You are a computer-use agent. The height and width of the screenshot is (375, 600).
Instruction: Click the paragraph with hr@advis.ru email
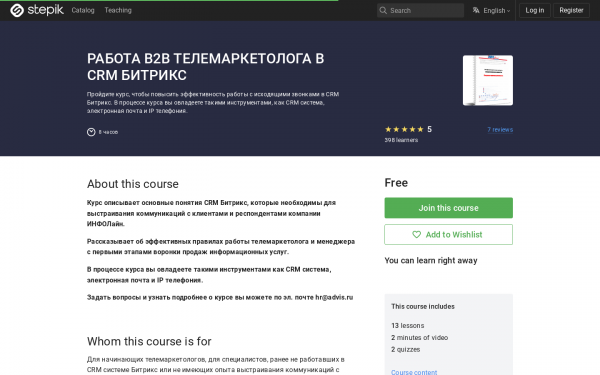point(220,297)
